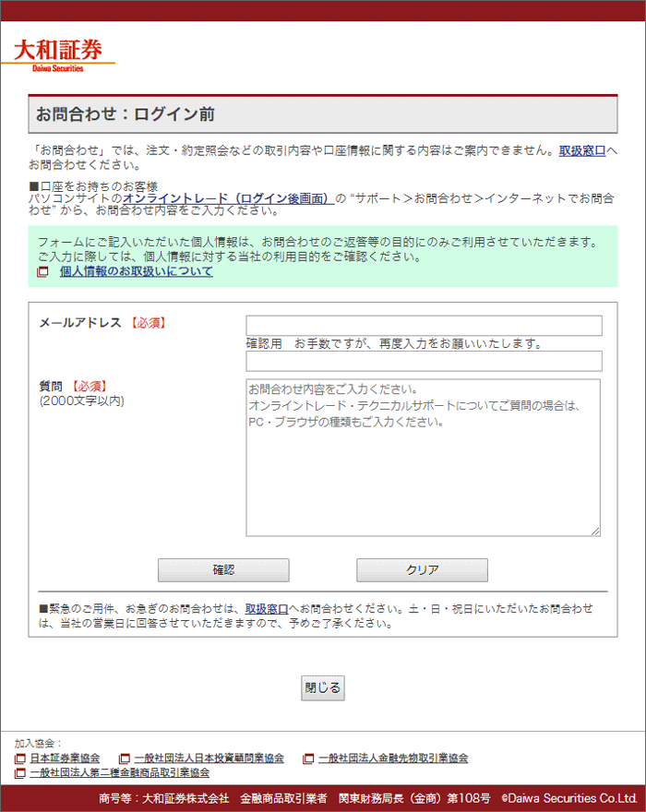
Task: Click icon next to 一般社団法人金融先物取引業協会
Action: coord(308,758)
